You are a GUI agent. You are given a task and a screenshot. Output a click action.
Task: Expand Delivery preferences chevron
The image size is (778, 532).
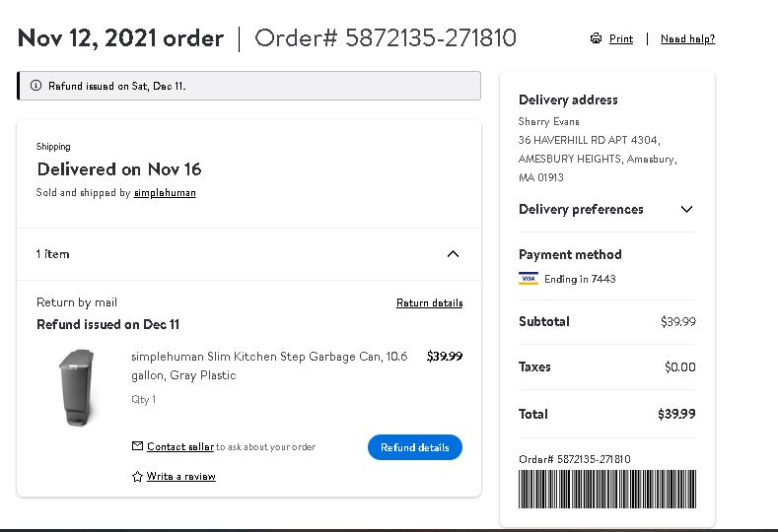click(x=686, y=209)
